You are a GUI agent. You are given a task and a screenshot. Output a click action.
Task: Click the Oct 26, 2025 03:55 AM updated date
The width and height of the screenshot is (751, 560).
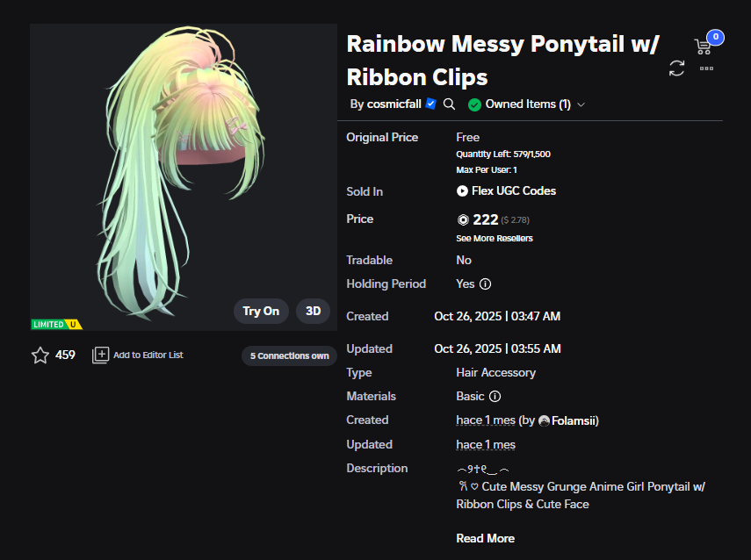coord(497,349)
